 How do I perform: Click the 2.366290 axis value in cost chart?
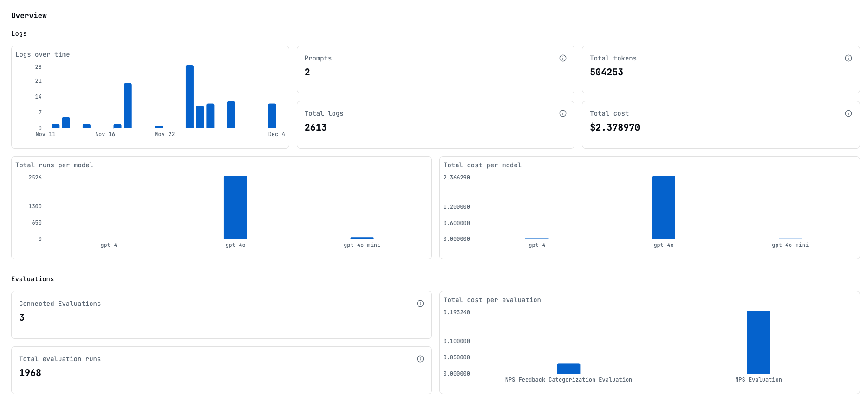457,178
